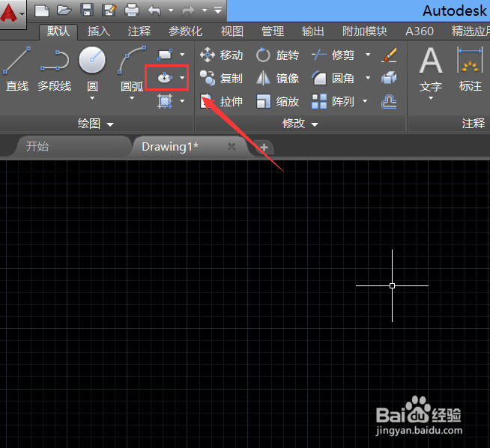The width and height of the screenshot is (490, 448).
Task: Open the quick access toolbar customize menu
Action: coord(218,10)
